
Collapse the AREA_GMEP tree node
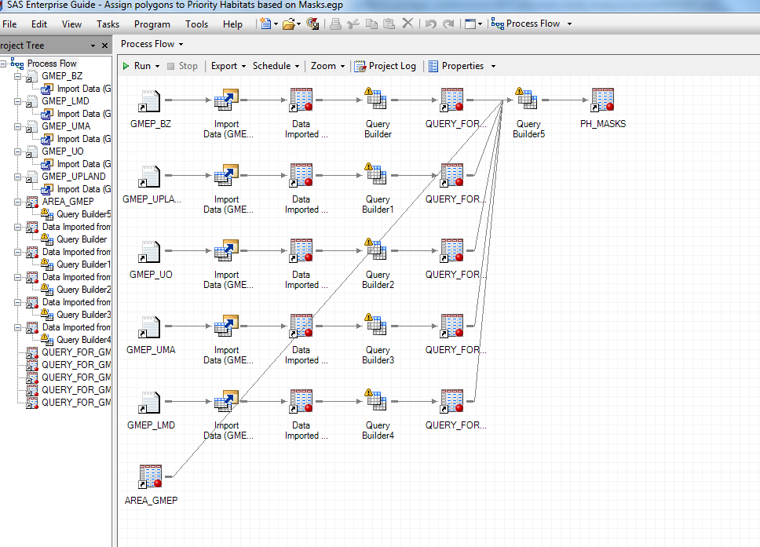point(18,201)
